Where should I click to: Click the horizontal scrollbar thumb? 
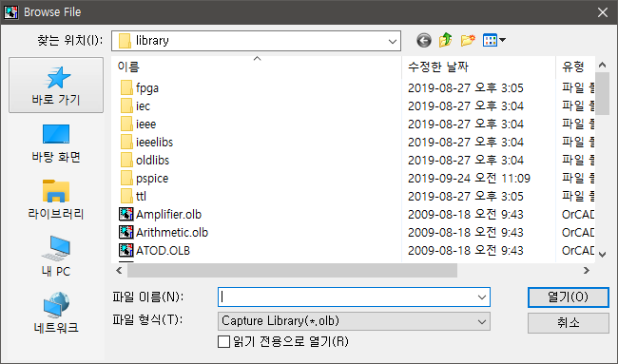(x=292, y=270)
